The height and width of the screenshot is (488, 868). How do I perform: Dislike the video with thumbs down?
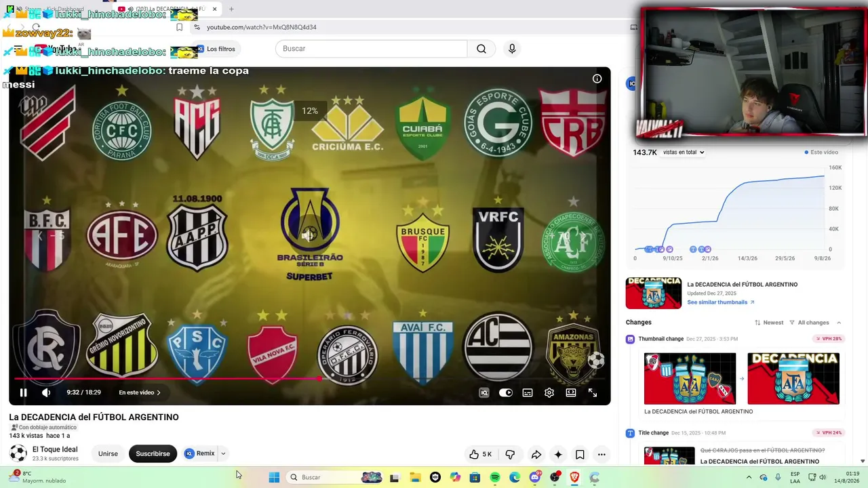click(510, 454)
